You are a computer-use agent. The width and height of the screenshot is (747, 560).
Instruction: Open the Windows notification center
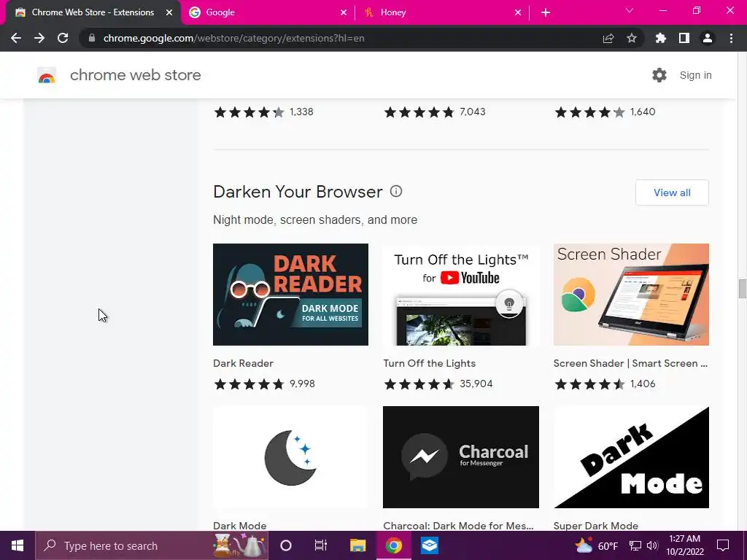723,545
